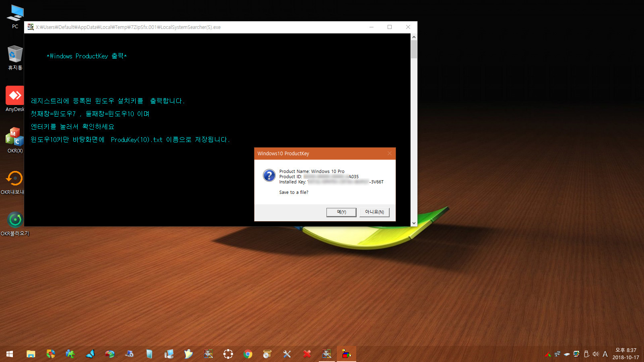Click the red-green disc taskbar icon

(x=110, y=354)
